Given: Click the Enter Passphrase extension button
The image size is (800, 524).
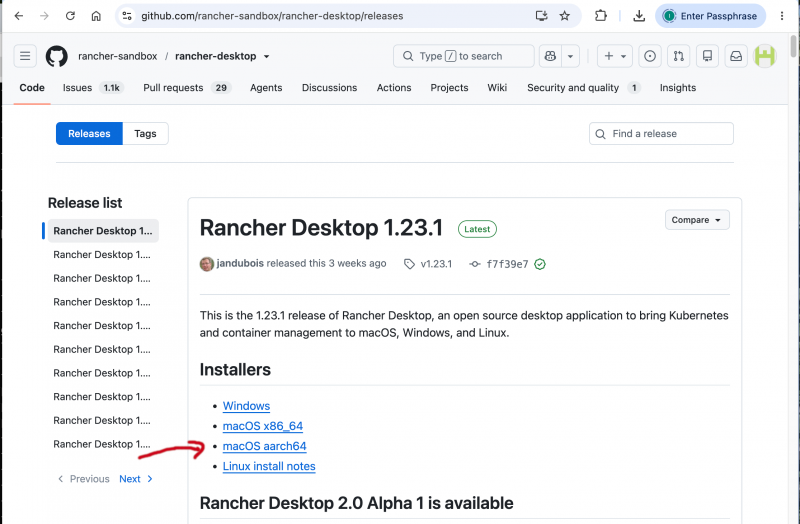Looking at the screenshot, I should [x=710, y=16].
